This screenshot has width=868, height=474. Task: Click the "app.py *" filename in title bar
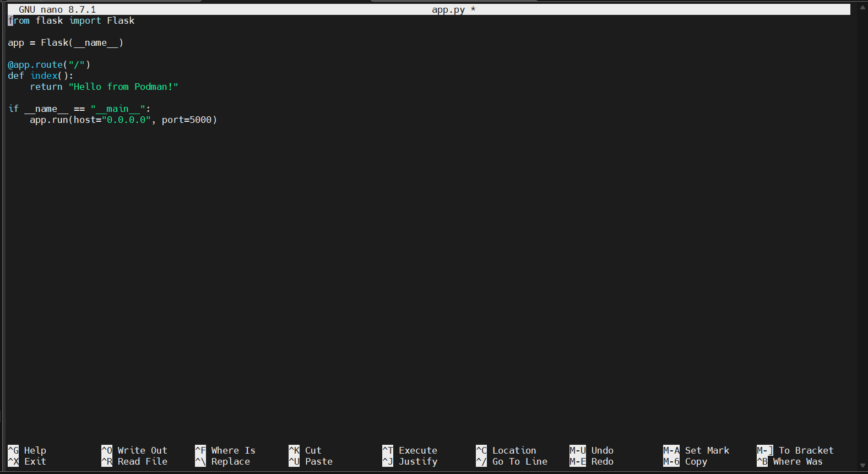454,9
